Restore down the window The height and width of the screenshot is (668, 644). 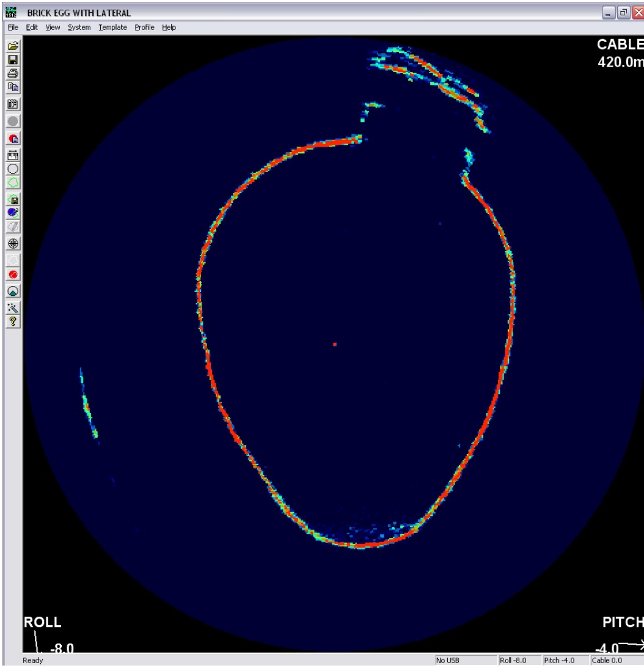coord(624,13)
